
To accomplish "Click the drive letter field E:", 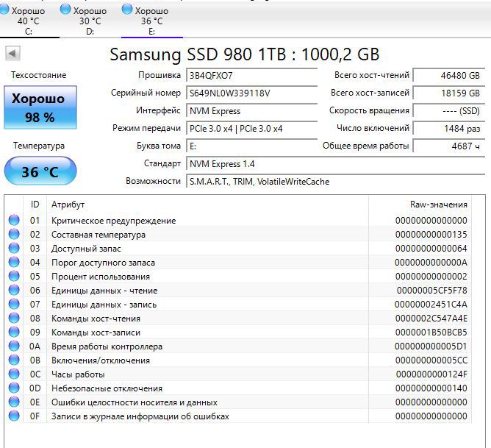I will pyautogui.click(x=252, y=146).
